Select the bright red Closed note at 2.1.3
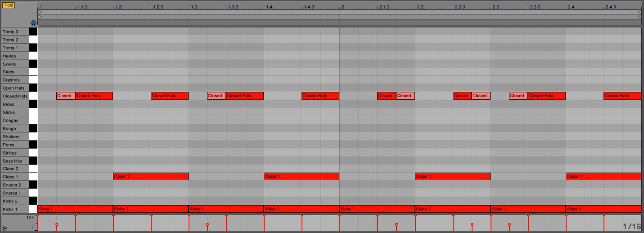This screenshot has height=233, width=644. point(387,96)
